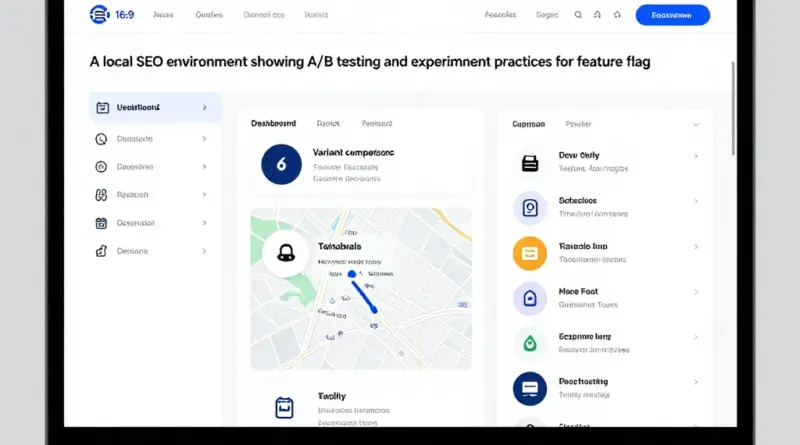Image resolution: width=800 pixels, height=445 pixels.
Task: Open the third, longest item in the header menu
Action: click(264, 15)
